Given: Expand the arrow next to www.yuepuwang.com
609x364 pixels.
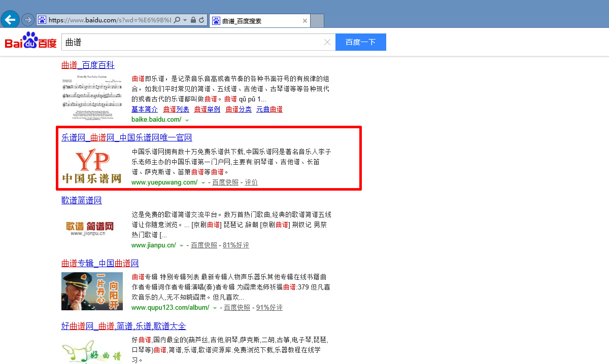Looking at the screenshot, I should coord(203,183).
